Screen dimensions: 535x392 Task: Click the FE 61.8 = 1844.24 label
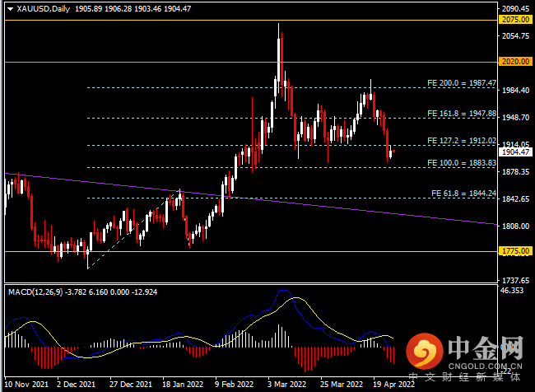[x=463, y=194]
